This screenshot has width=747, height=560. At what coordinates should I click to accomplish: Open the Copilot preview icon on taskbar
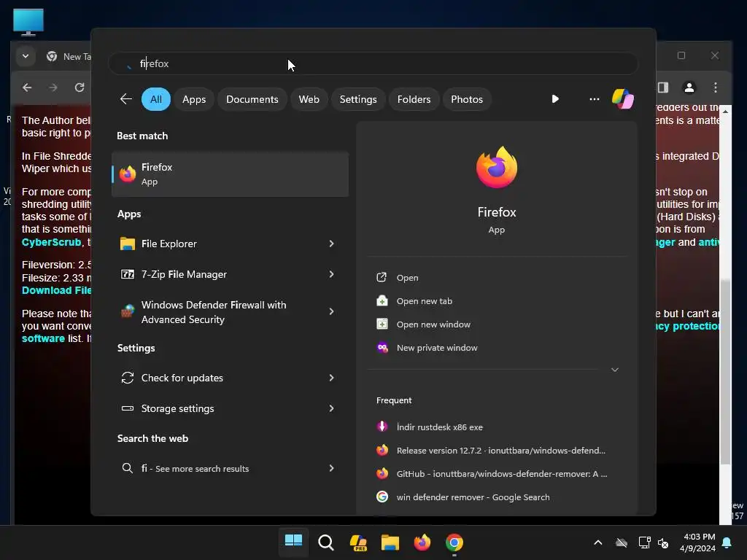357,542
